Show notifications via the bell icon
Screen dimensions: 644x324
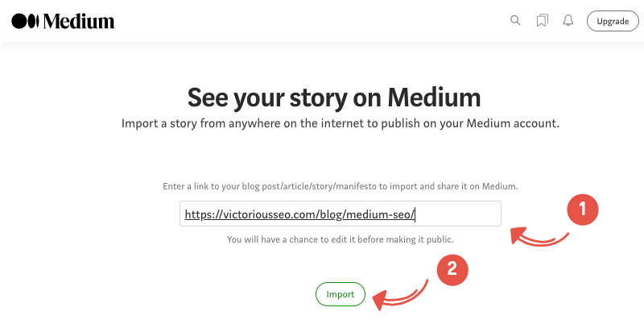(568, 20)
